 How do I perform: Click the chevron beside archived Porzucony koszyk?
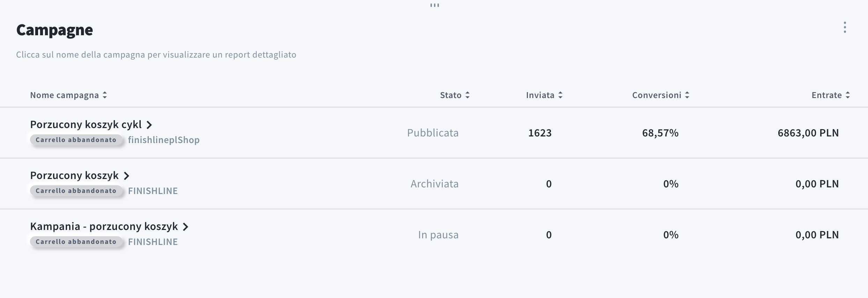[x=127, y=176]
